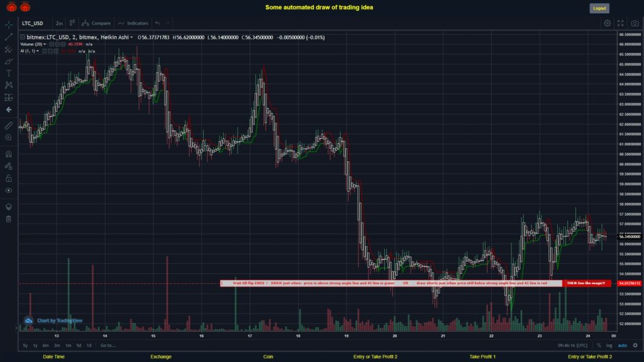The width and height of the screenshot is (644, 362).
Task: Click the second red mascot logo icon
Action: 25,6
